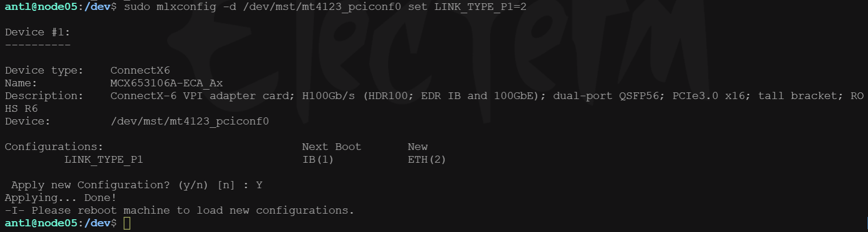The width and height of the screenshot is (868, 232).
Task: Click the ConnectX6 device type value
Action: [x=140, y=70]
